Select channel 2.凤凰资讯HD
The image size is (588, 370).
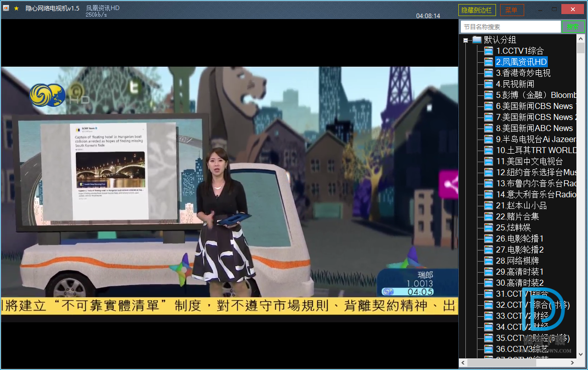click(521, 62)
